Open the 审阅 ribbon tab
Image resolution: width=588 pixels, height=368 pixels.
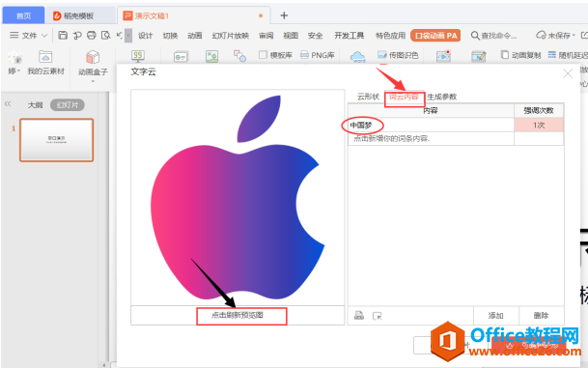(266, 36)
